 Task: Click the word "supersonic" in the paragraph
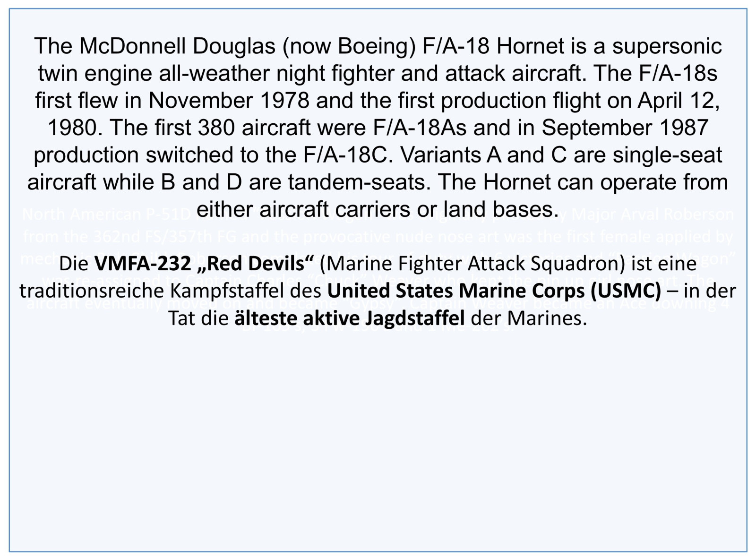tap(667, 46)
